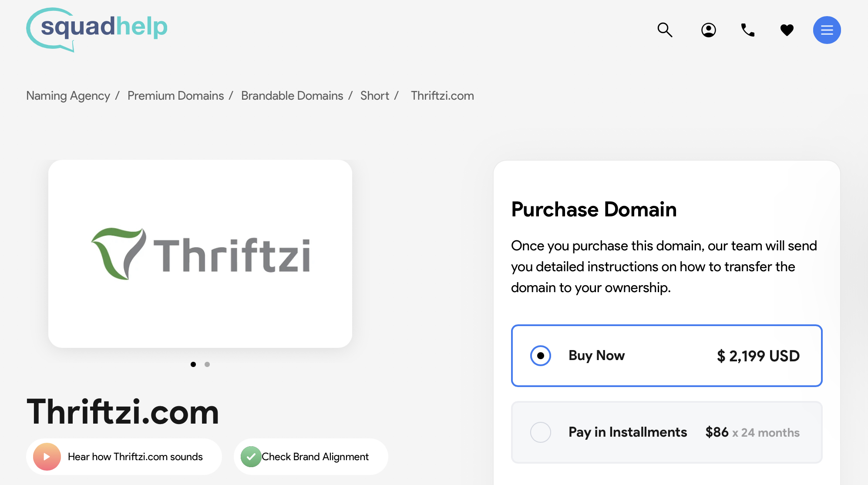The height and width of the screenshot is (485, 868).
Task: Click the green Check Brand Alignment checkmark
Action: coord(251,456)
